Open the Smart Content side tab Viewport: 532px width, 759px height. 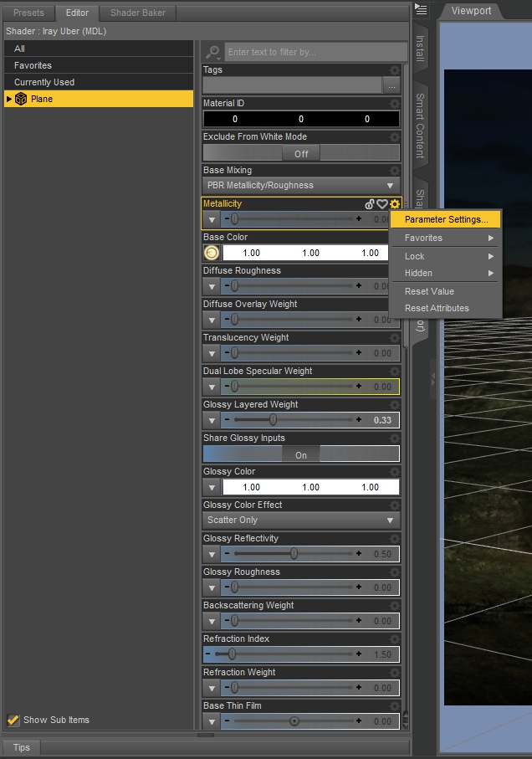(x=420, y=126)
